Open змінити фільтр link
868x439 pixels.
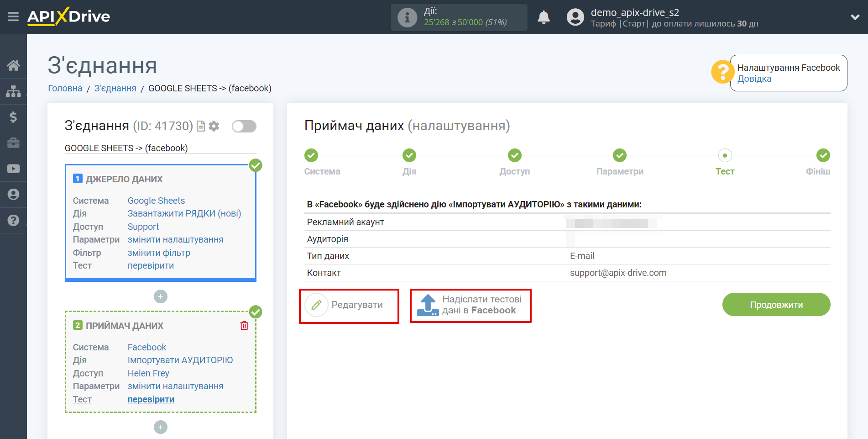click(x=159, y=253)
